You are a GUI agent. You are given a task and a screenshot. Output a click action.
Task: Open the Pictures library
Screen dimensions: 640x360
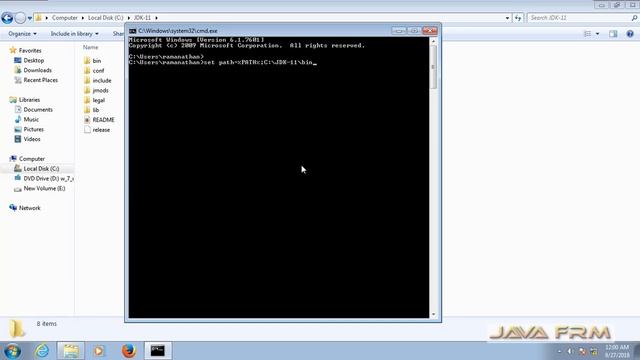tap(33, 129)
